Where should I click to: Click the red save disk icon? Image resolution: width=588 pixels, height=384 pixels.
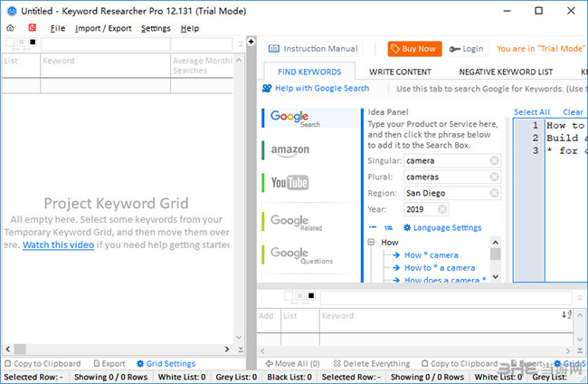(33, 27)
